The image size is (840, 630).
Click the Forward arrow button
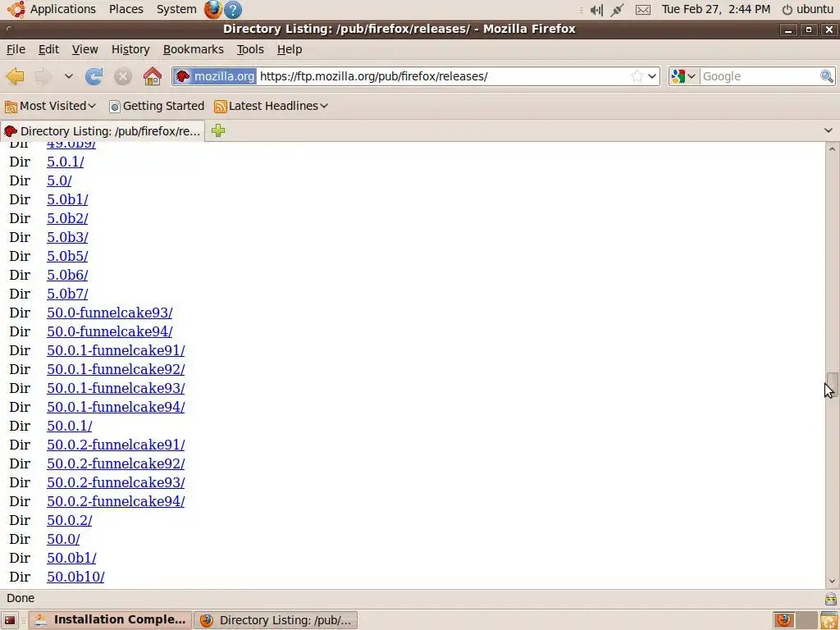(x=43, y=76)
